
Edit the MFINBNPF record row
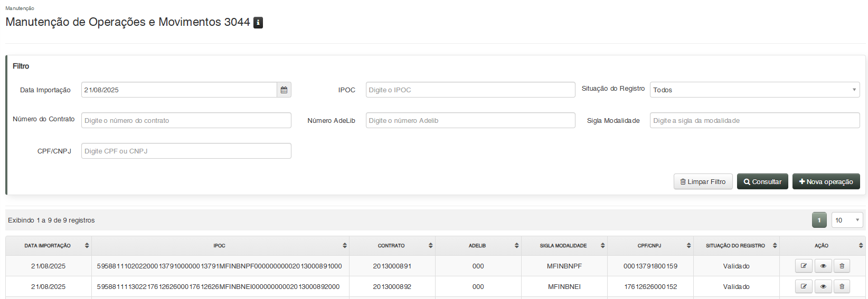coord(804,266)
